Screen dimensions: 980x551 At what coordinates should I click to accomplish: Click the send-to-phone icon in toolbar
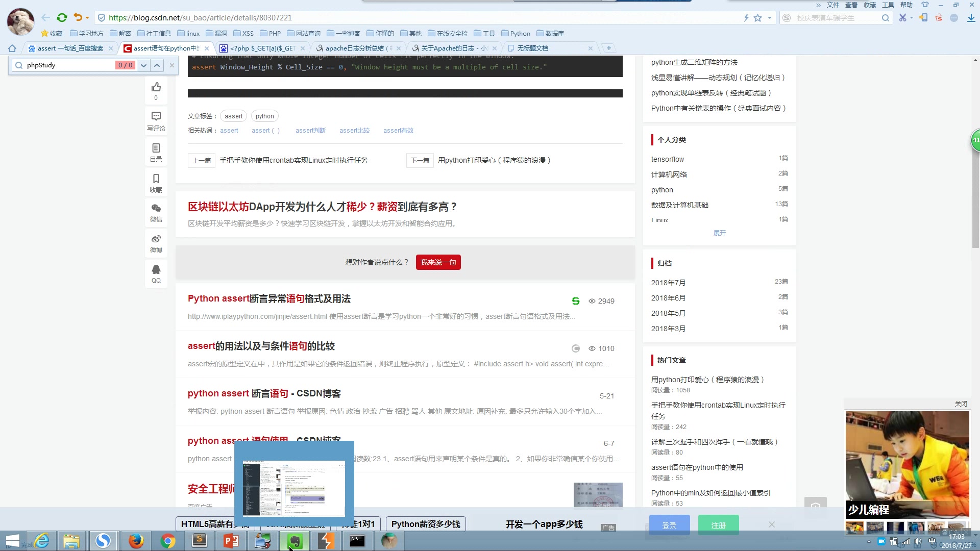pyautogui.click(x=923, y=17)
